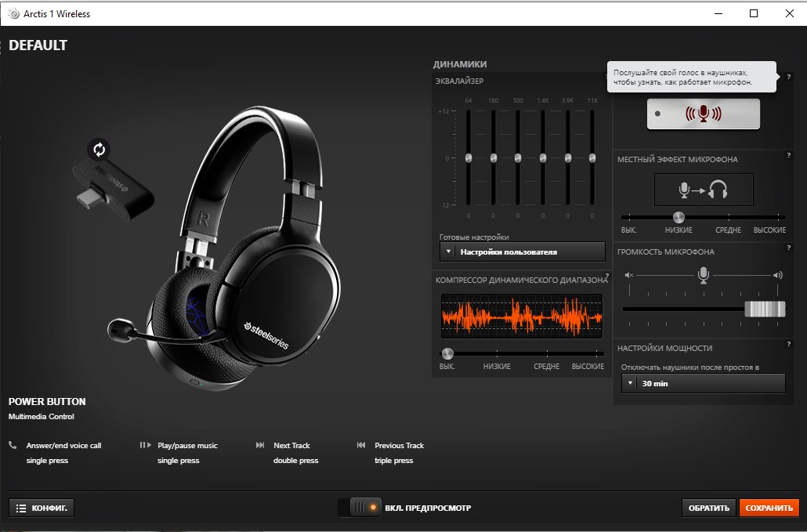Click the dynamic range compressor slider knob
807x532 pixels.
point(447,353)
